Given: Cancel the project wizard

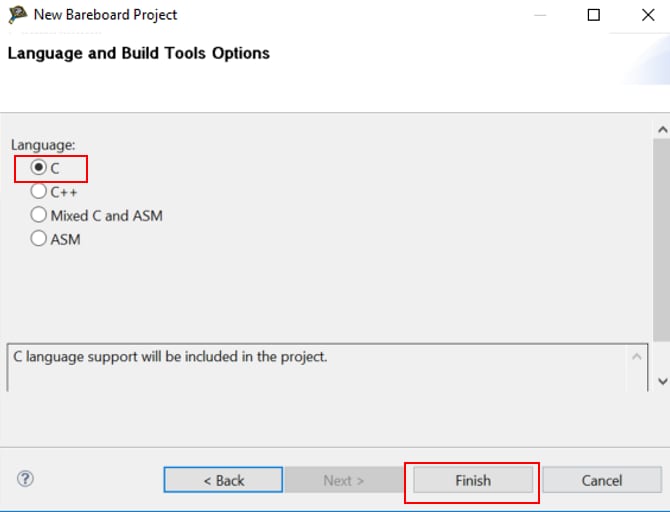Looking at the screenshot, I should point(602,480).
